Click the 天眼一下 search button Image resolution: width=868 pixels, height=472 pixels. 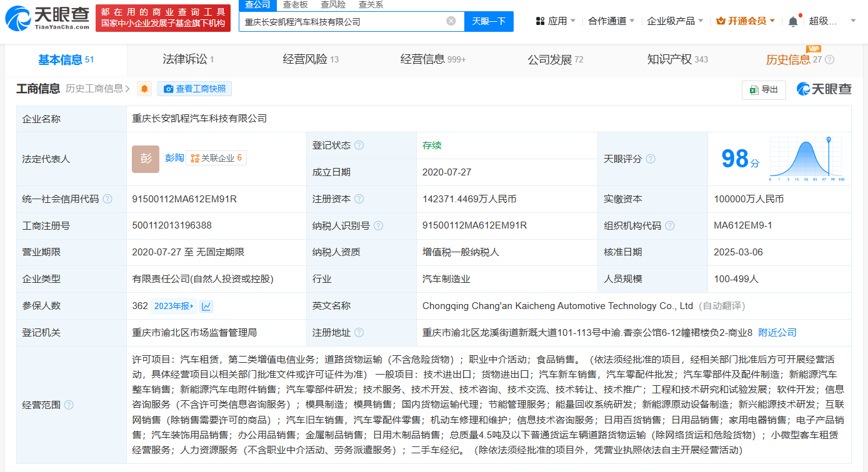(x=489, y=21)
